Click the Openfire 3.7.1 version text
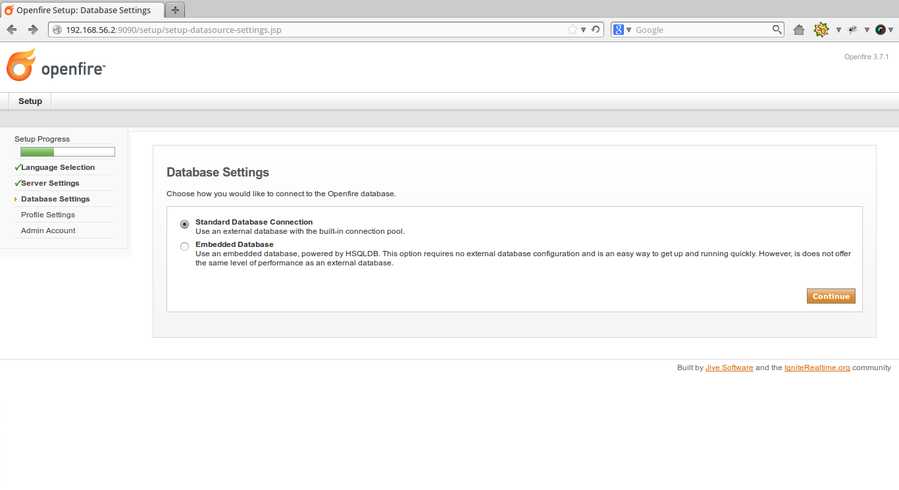Viewport: 899px width, 490px height. click(x=866, y=57)
